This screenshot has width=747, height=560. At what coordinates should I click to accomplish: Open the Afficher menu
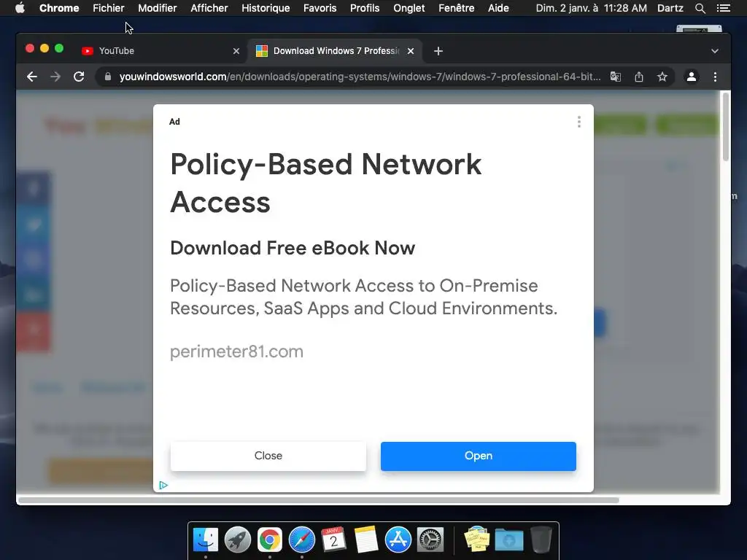click(x=209, y=8)
